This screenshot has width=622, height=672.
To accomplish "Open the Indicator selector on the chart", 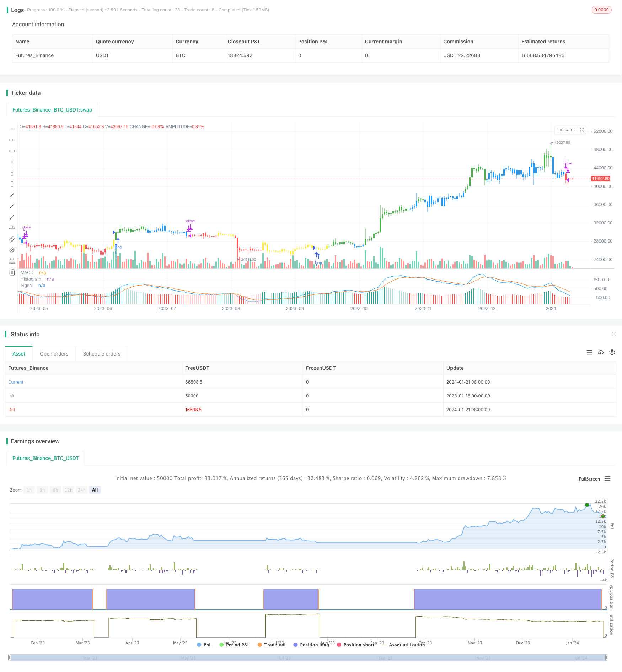I will (x=566, y=130).
